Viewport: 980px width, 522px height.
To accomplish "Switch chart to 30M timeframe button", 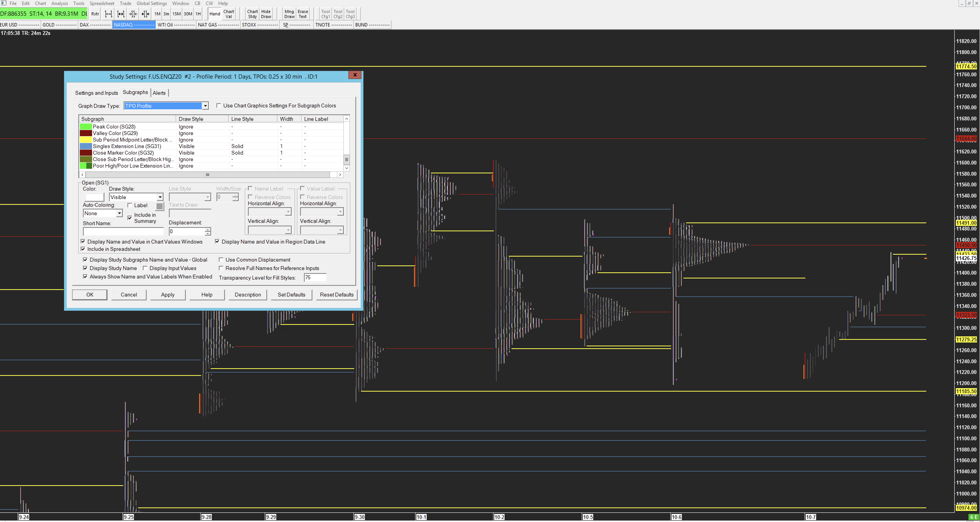I will pyautogui.click(x=188, y=14).
